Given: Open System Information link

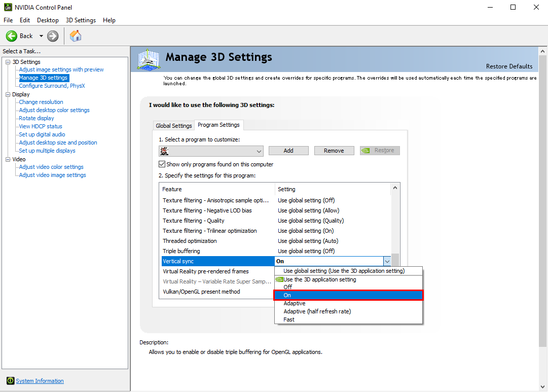Looking at the screenshot, I should point(40,381).
